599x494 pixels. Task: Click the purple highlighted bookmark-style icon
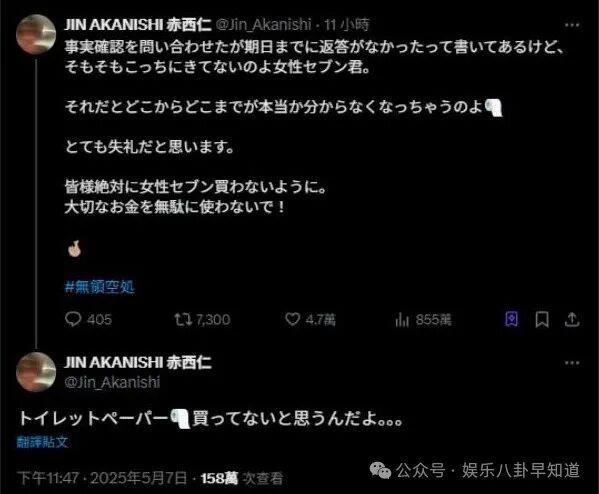(512, 319)
